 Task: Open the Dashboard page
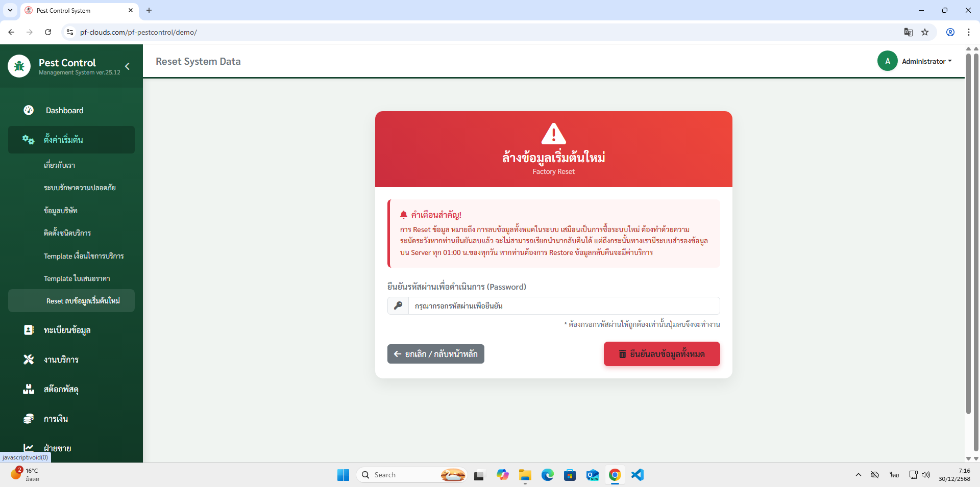(x=64, y=111)
